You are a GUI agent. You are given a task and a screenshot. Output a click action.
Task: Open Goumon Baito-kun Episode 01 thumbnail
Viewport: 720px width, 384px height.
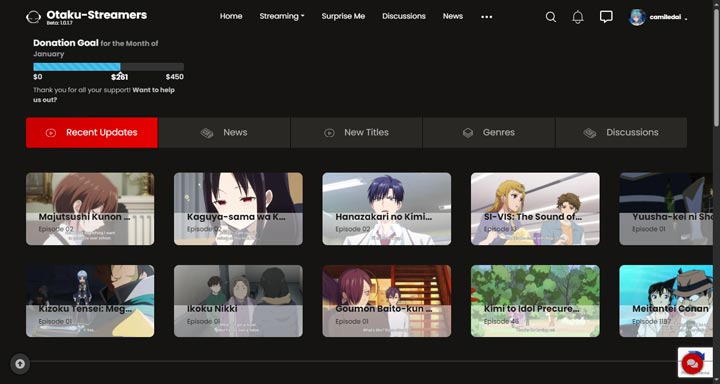[387, 301]
